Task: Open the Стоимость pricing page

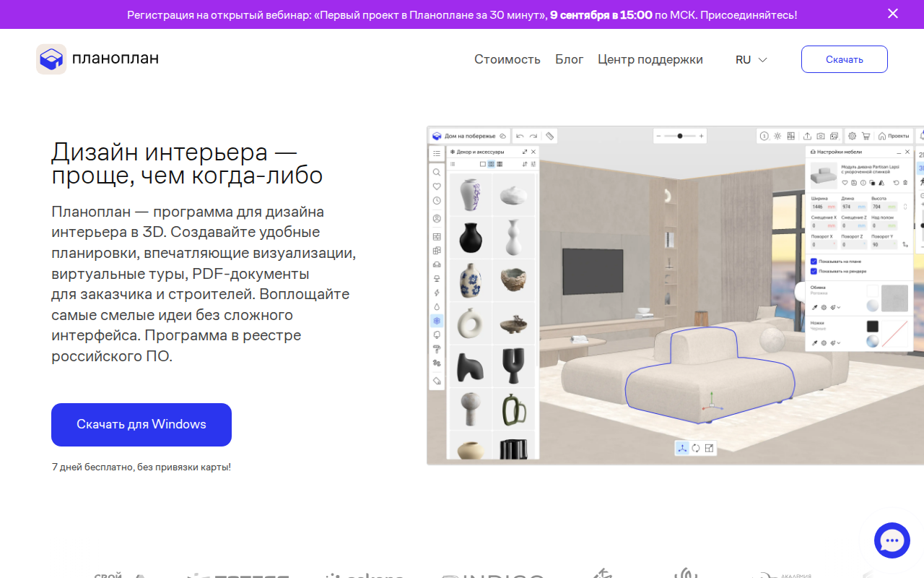Action: click(507, 59)
